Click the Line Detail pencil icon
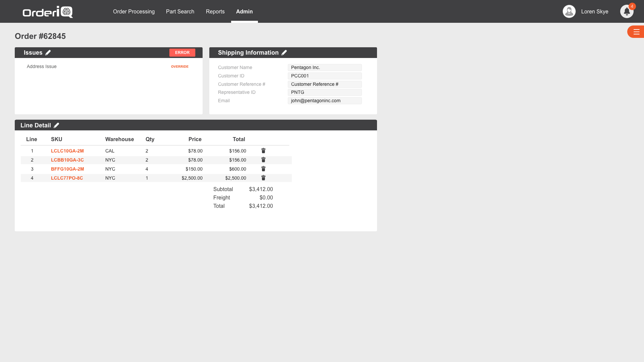This screenshot has height=362, width=644. point(56,125)
